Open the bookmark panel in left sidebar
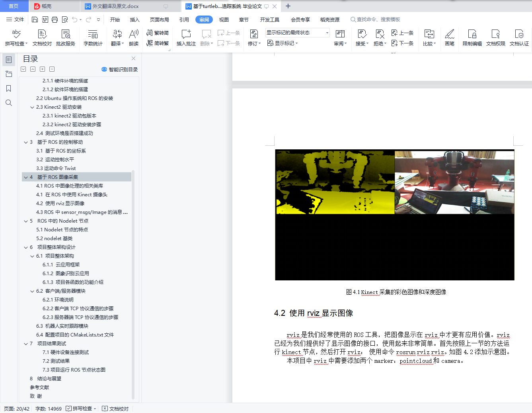The width and height of the screenshot is (532, 413). point(9,88)
